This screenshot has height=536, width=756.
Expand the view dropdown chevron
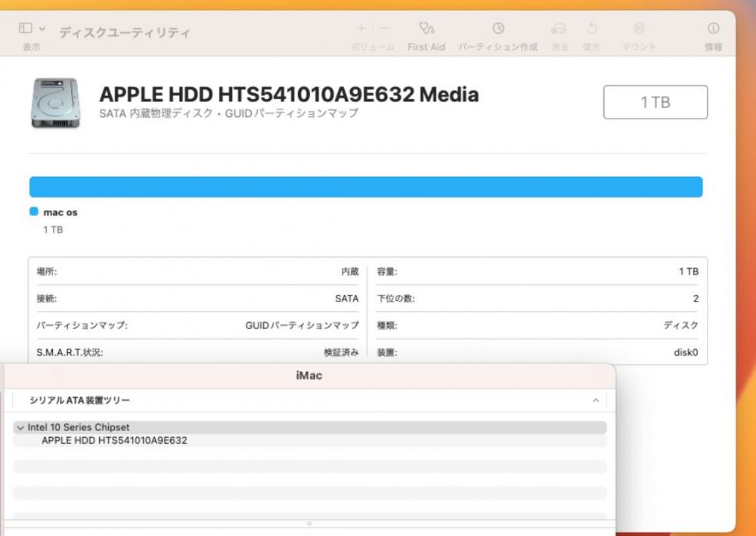tap(42, 29)
